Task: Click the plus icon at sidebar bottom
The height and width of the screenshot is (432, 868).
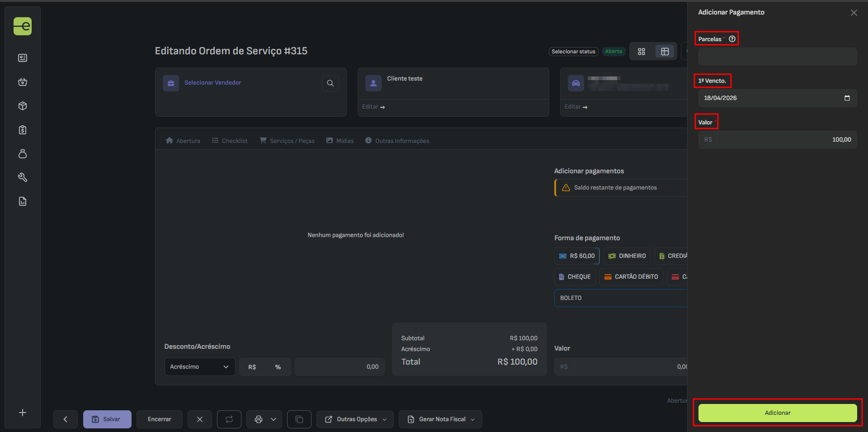Action: (x=23, y=413)
